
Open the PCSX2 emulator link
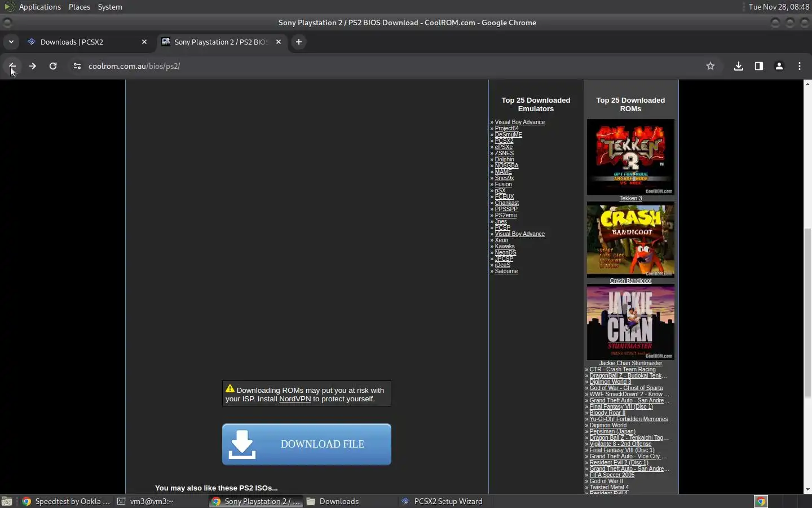click(504, 141)
